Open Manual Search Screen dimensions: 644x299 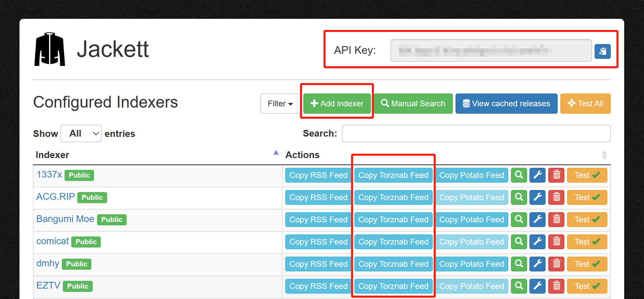pyautogui.click(x=413, y=104)
